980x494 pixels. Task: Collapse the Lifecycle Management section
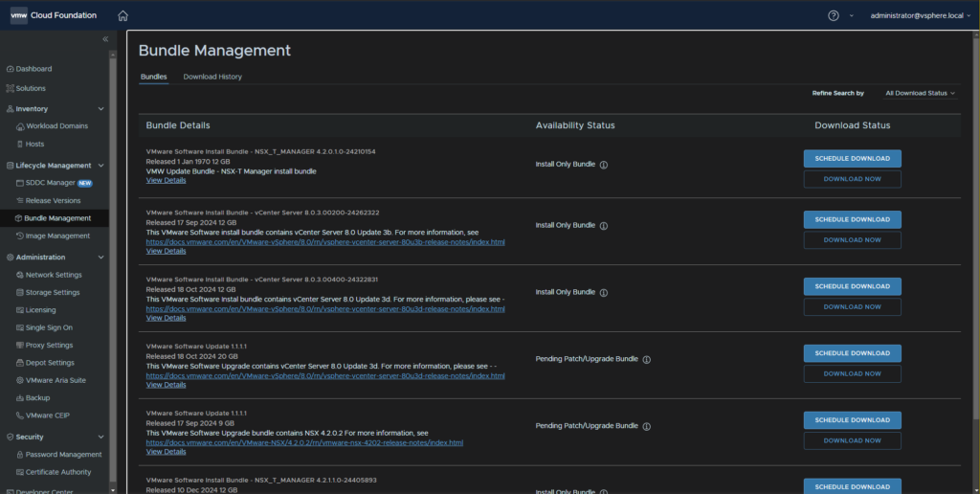[x=101, y=166]
